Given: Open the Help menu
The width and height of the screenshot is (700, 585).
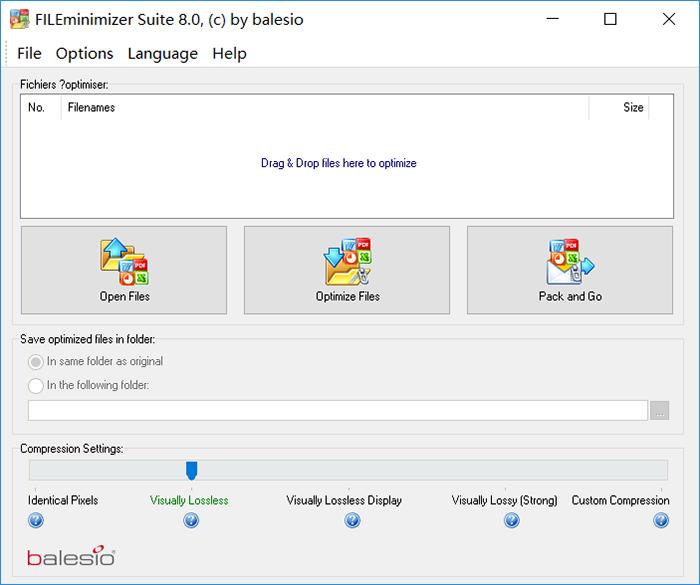Looking at the screenshot, I should pyautogui.click(x=229, y=53).
